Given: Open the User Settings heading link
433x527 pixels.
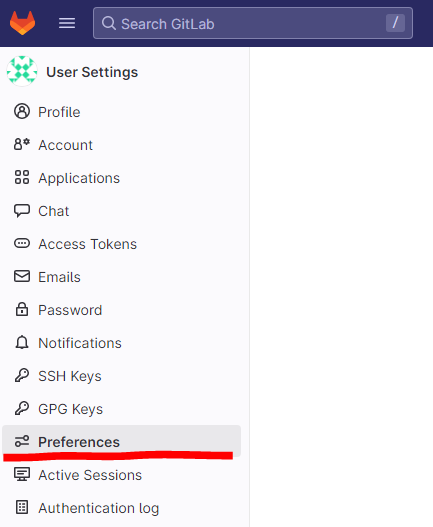Looking at the screenshot, I should click(92, 72).
